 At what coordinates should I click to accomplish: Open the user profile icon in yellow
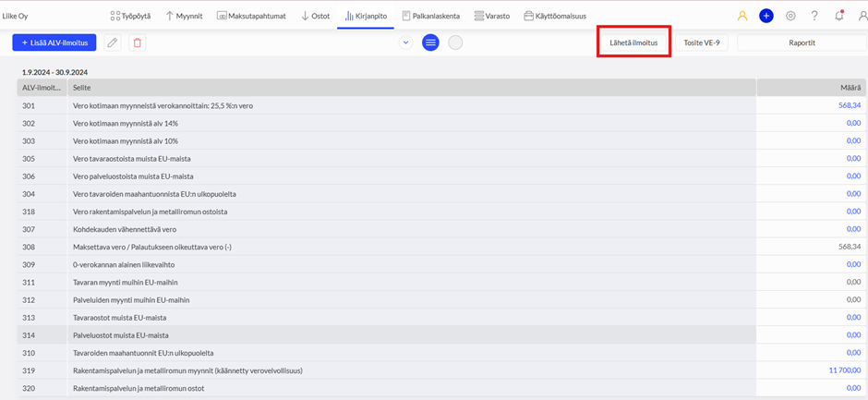click(x=742, y=16)
